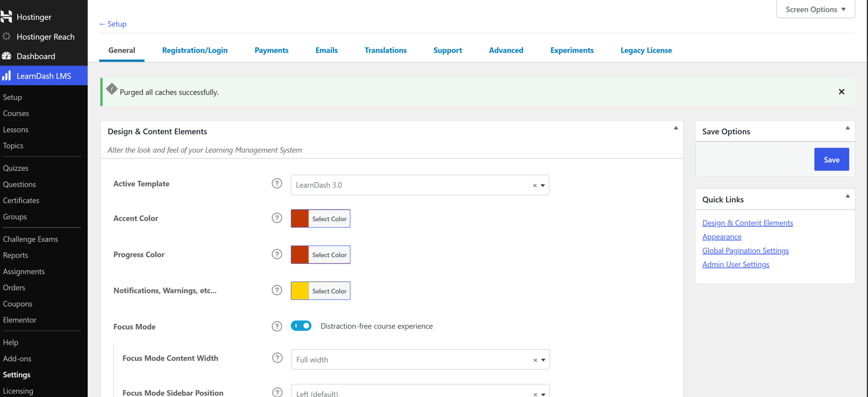Switch to the Advanced tab
Viewport: 868px width, 397px height.
tap(506, 50)
